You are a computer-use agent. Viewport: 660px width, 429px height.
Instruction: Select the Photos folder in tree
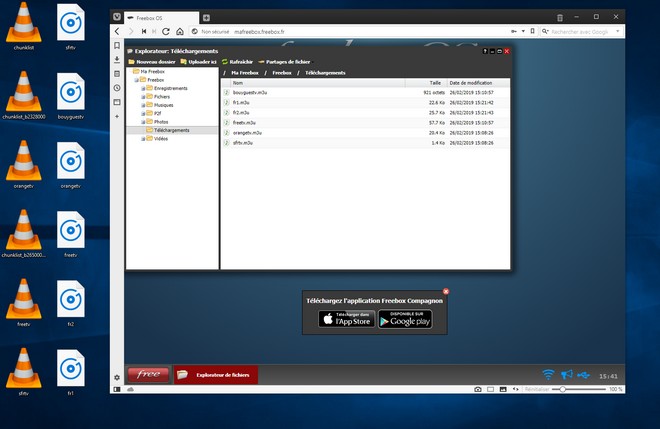click(161, 122)
